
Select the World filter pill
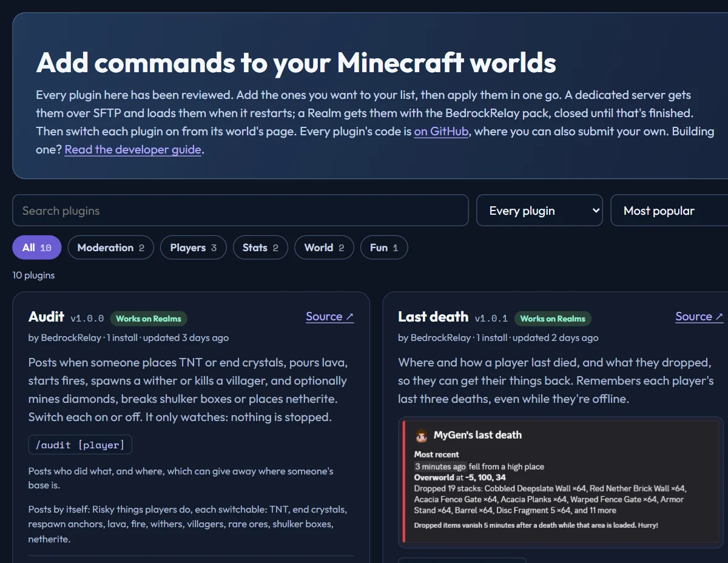tap(324, 248)
